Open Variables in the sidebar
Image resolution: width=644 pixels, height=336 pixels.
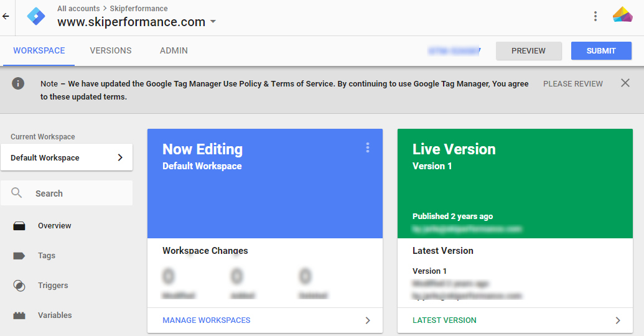(x=55, y=315)
